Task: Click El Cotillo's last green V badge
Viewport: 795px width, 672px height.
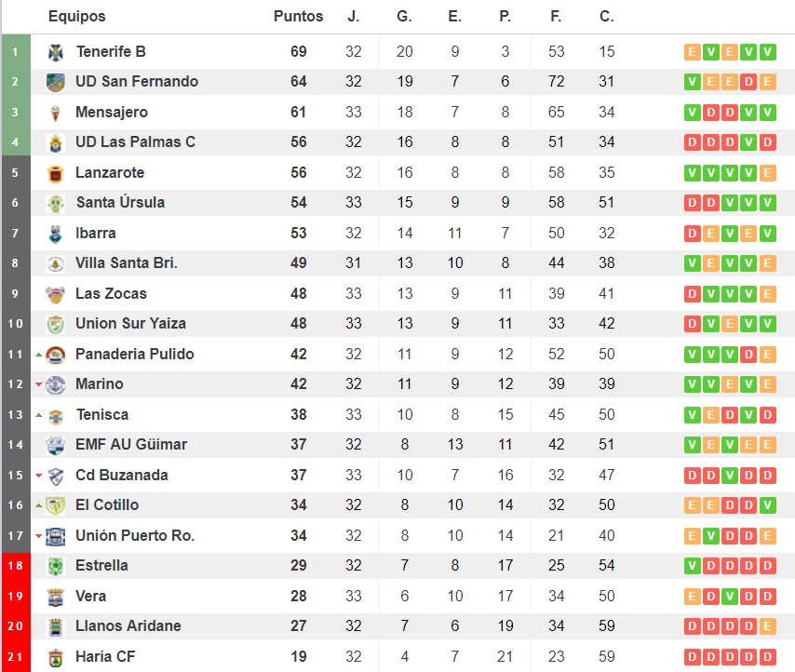Action: pyautogui.click(x=767, y=505)
